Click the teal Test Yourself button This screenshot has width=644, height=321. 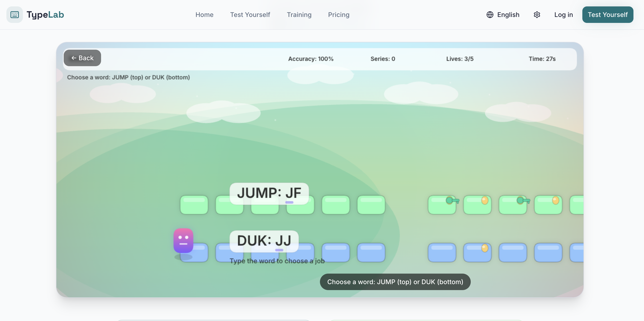point(608,15)
